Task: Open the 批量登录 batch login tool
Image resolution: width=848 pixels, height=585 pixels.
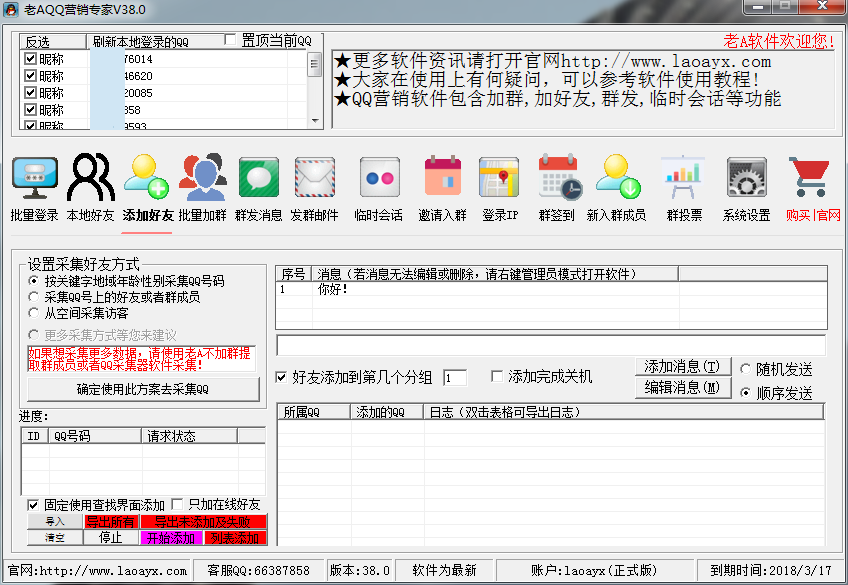Action: pos(35,188)
